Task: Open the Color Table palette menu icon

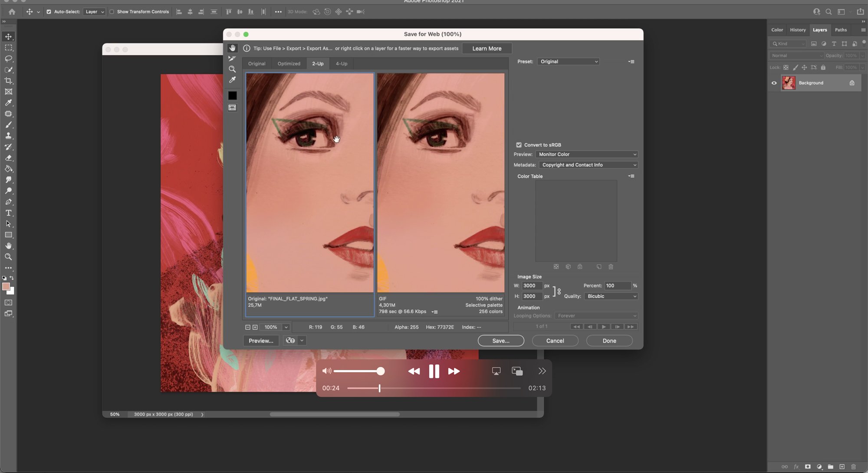Action: 631,176
